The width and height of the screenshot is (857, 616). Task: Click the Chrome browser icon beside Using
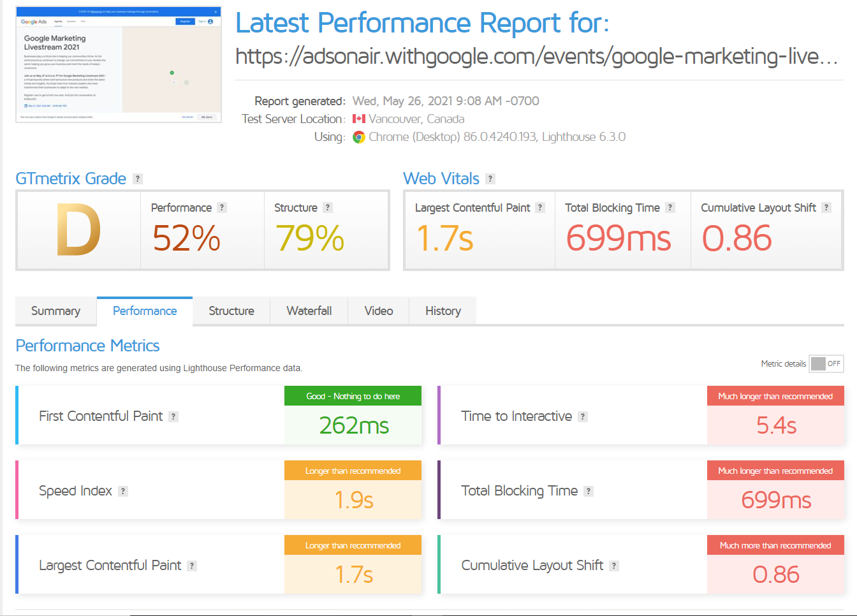click(x=359, y=137)
